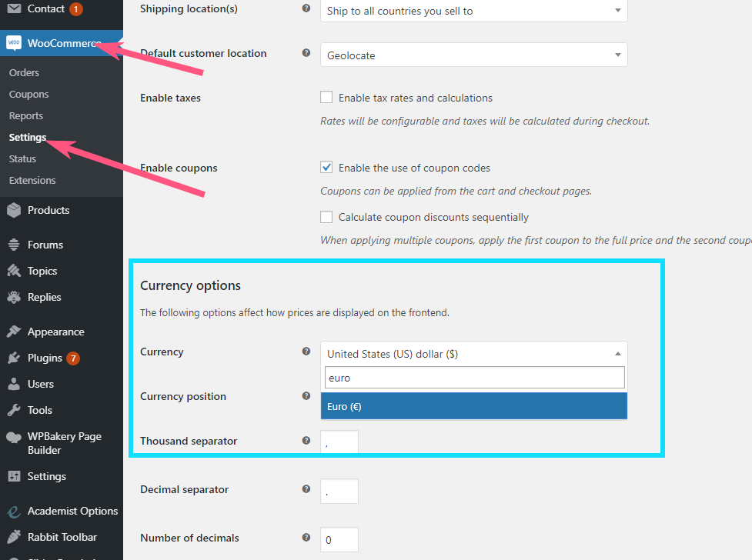Click the Replies bee icon

pos(14,297)
